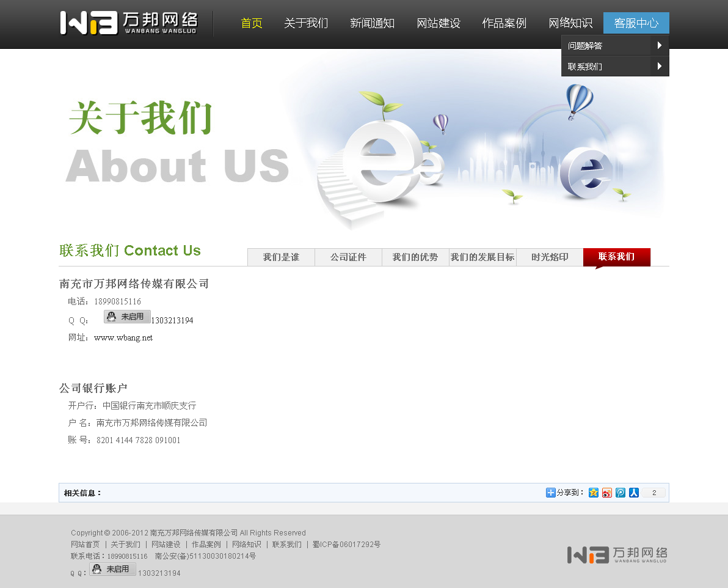The image size is (728, 588).
Task: Share to Sina Weibo icon
Action: pos(606,493)
